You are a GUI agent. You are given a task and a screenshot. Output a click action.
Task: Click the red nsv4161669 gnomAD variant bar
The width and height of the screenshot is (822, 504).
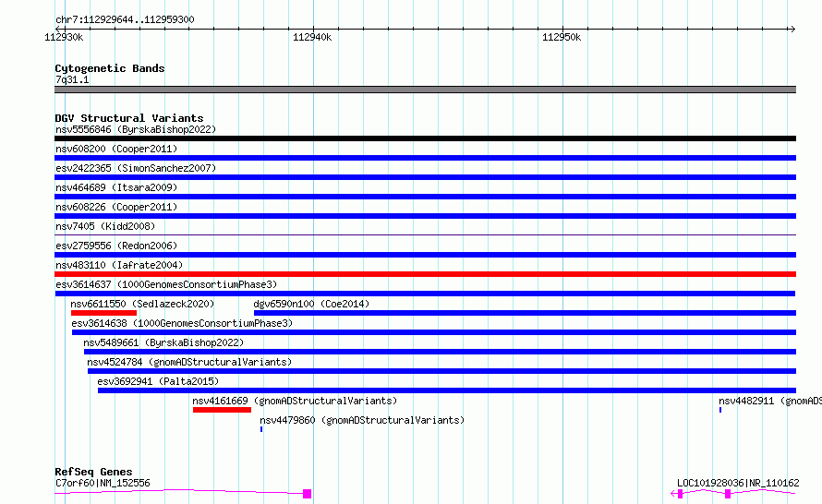(222, 410)
